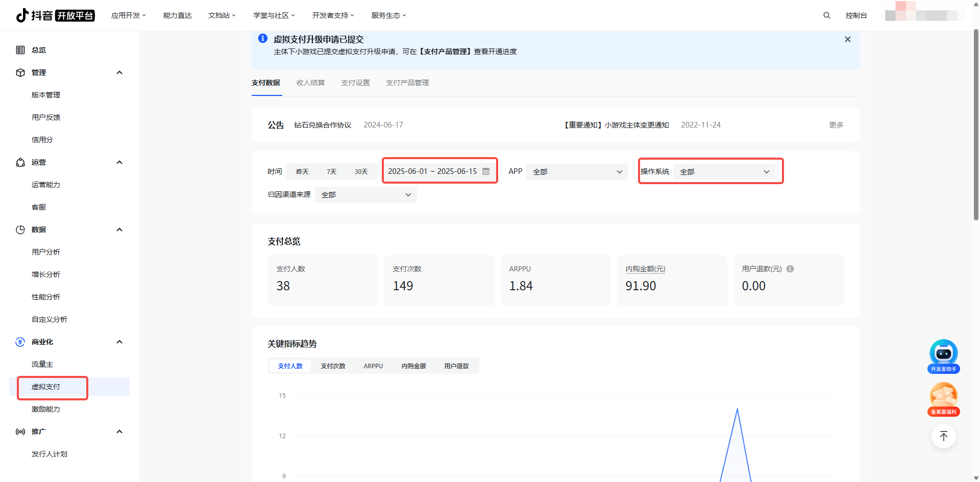Screen dimensions: 980x482
Task: Open the 支付产品管理 tab
Action: click(x=407, y=83)
